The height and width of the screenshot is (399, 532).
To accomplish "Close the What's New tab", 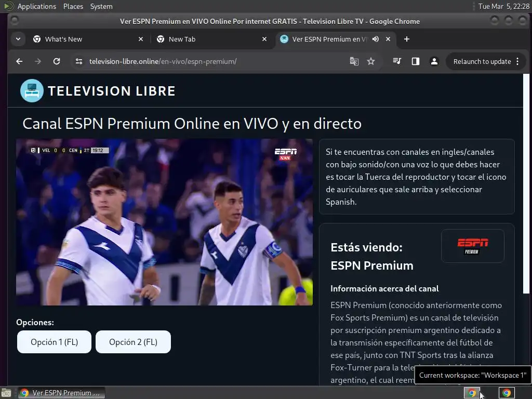I will 141,39.
